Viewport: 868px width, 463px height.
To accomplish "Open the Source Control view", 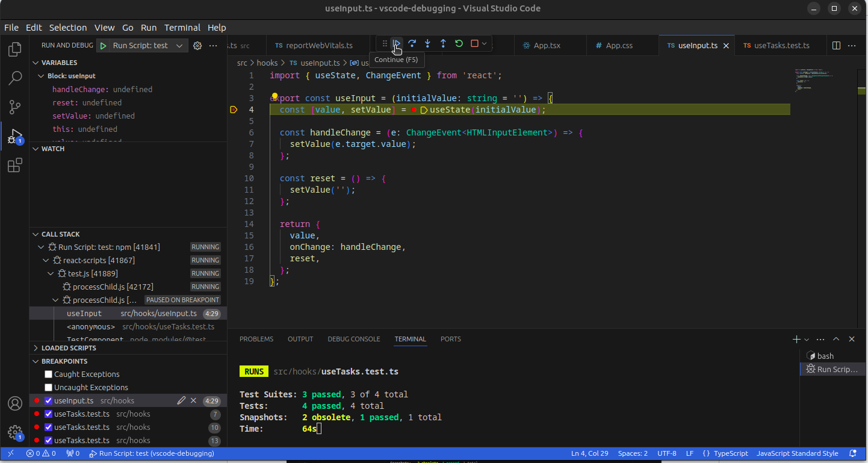I will tap(15, 107).
